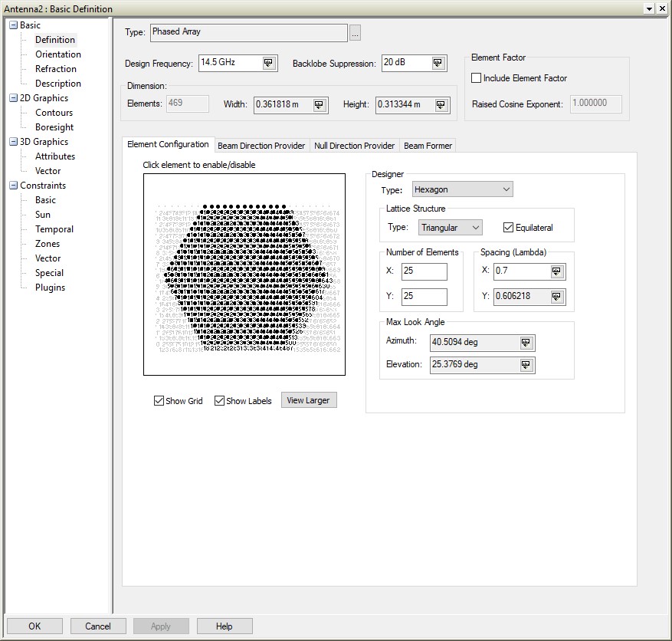This screenshot has height=641, width=672.
Task: Enable Include Element Factor checkbox
Action: tap(476, 78)
